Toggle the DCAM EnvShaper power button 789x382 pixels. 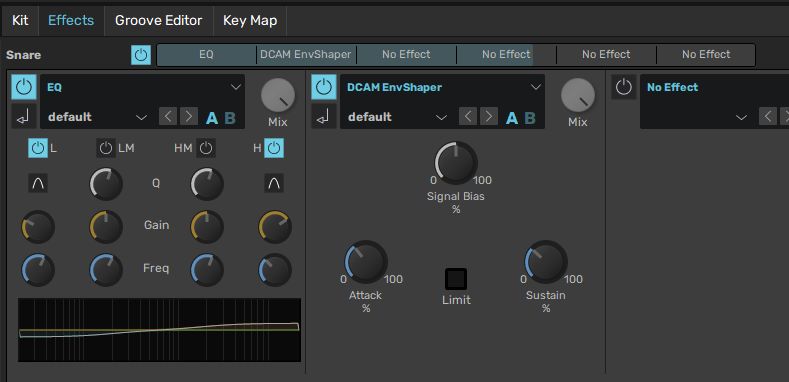pyautogui.click(x=324, y=87)
